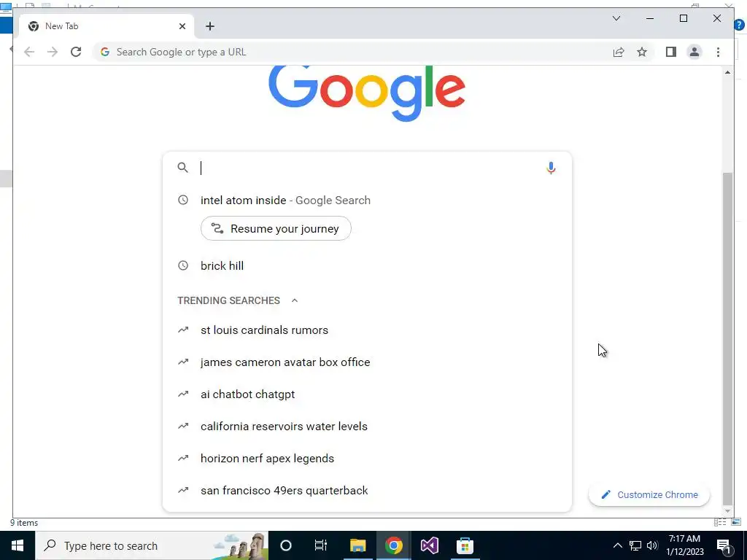Screen dimensions: 747x560
Task: Click the page's vertical scrollbar
Action: pyautogui.click(x=727, y=338)
